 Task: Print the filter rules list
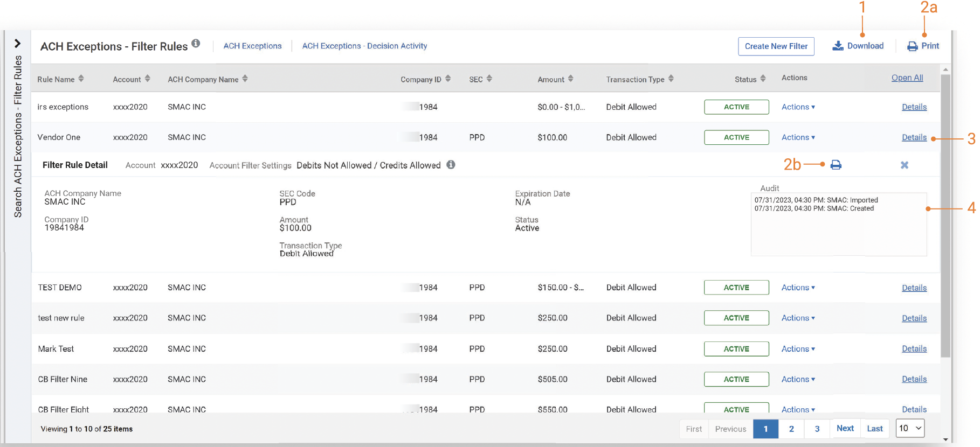(x=923, y=46)
